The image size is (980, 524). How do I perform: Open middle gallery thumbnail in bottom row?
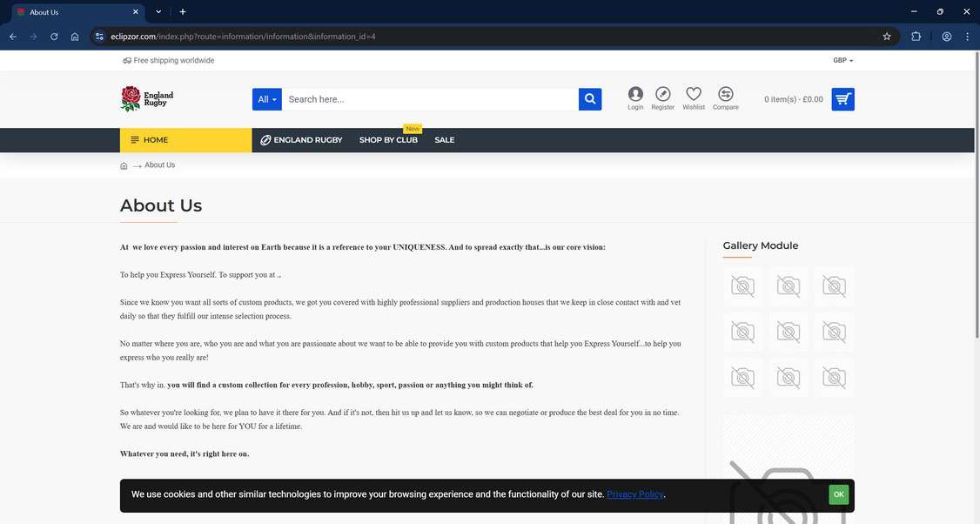789,378
